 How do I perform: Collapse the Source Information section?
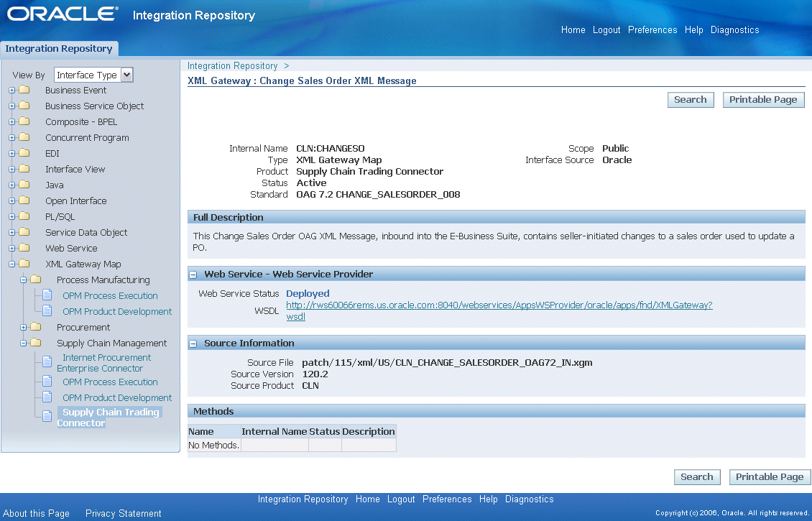point(193,344)
